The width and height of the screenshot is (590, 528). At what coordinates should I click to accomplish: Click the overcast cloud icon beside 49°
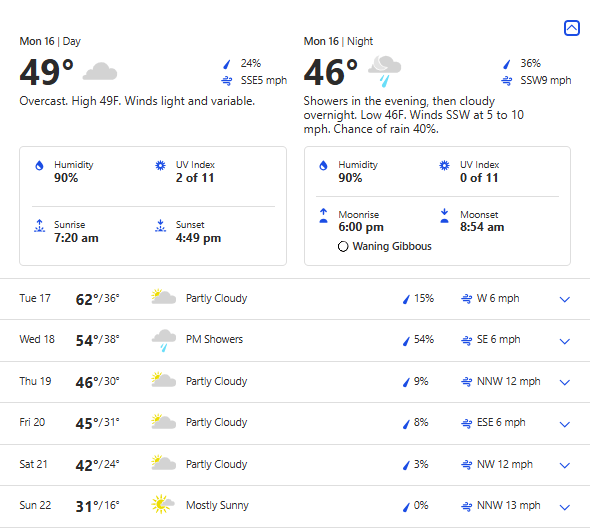tap(100, 72)
